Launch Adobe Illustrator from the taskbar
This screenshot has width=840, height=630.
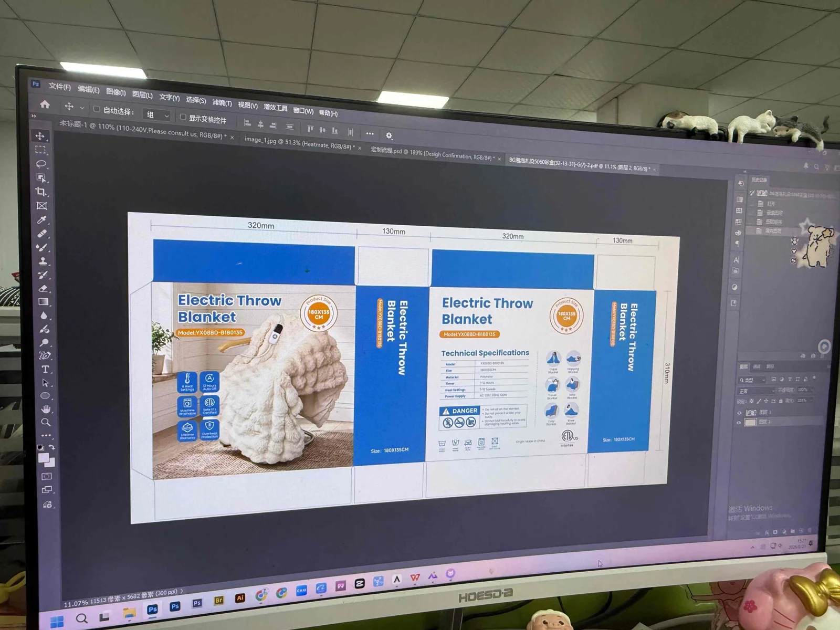tap(240, 597)
